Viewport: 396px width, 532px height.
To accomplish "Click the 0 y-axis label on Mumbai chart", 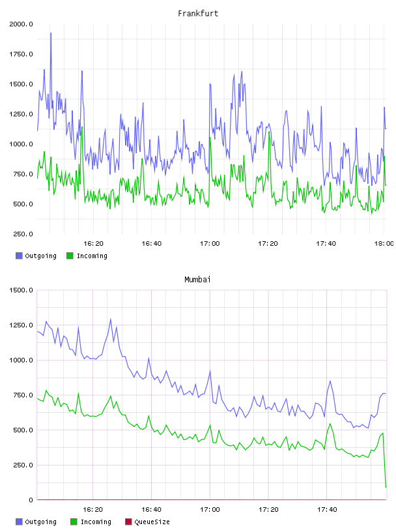I will click(31, 500).
